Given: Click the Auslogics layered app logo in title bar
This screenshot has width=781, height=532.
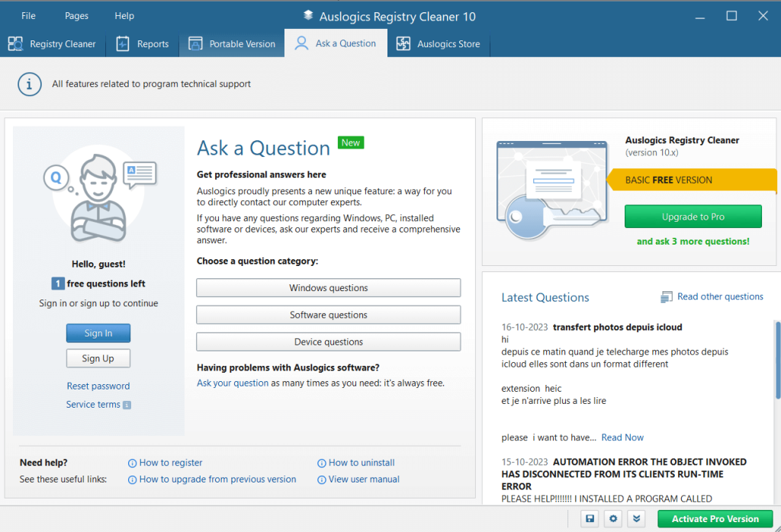Looking at the screenshot, I should click(x=308, y=15).
